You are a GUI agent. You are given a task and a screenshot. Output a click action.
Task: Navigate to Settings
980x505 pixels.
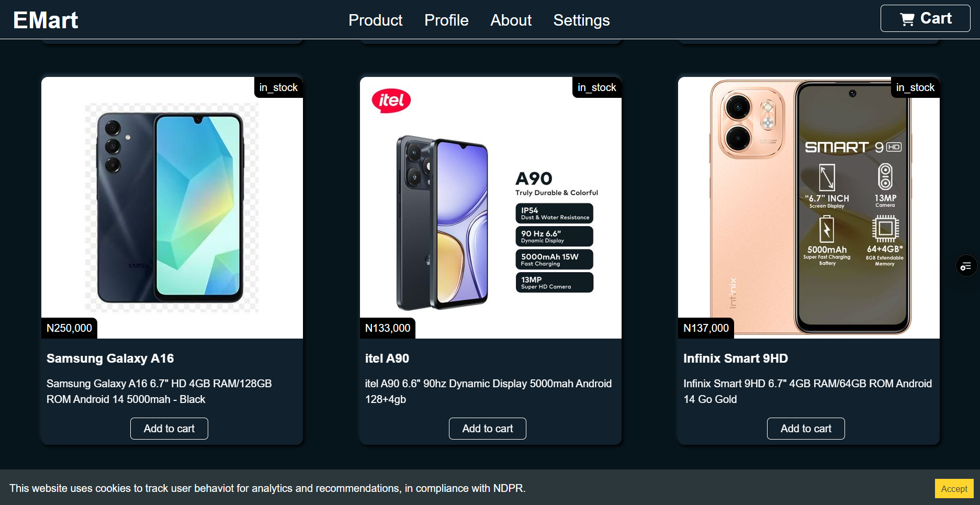coord(581,20)
